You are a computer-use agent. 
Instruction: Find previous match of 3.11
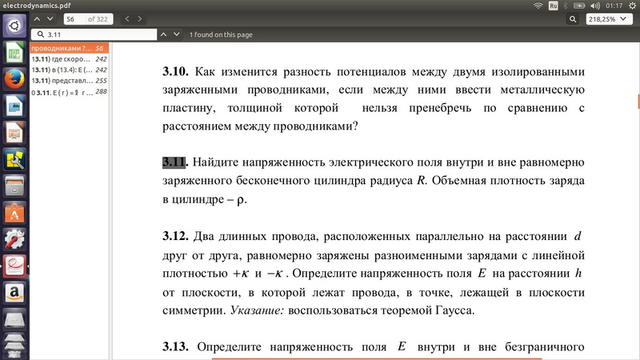pos(163,35)
